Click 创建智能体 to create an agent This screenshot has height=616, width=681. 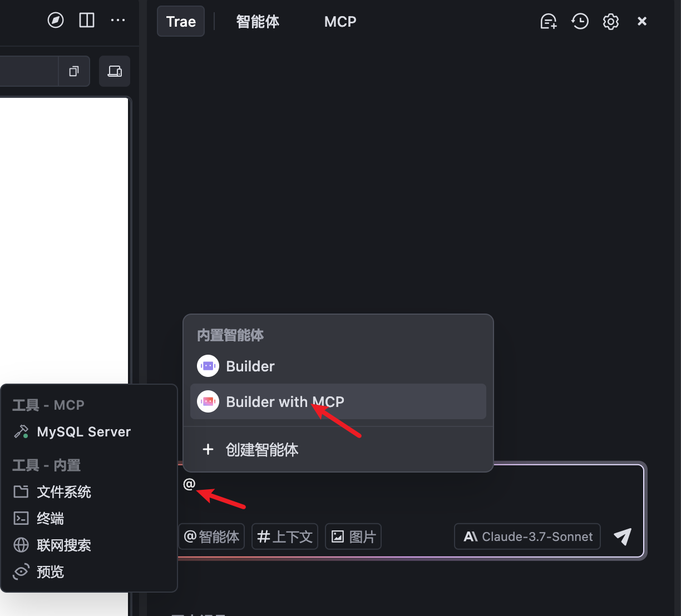[338, 449]
